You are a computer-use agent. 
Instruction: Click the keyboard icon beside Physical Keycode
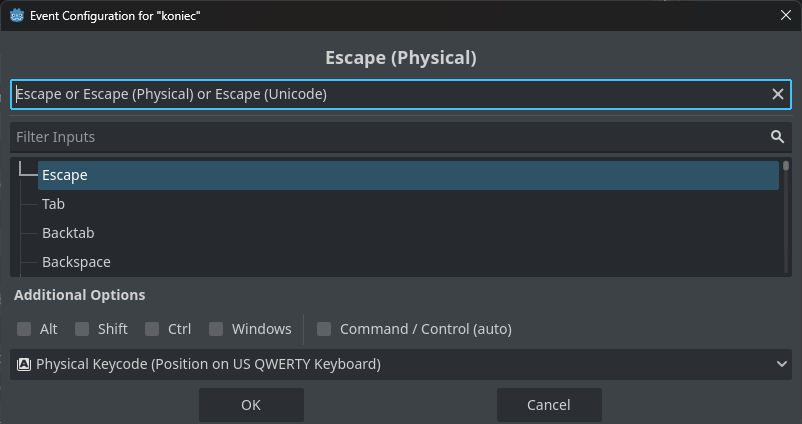tap(24, 364)
